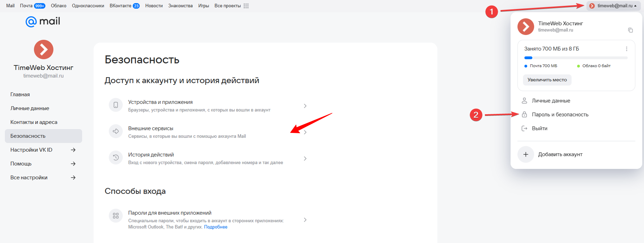Click the arrow icon beside Внешние сервисы
644x243 pixels.
116,131
